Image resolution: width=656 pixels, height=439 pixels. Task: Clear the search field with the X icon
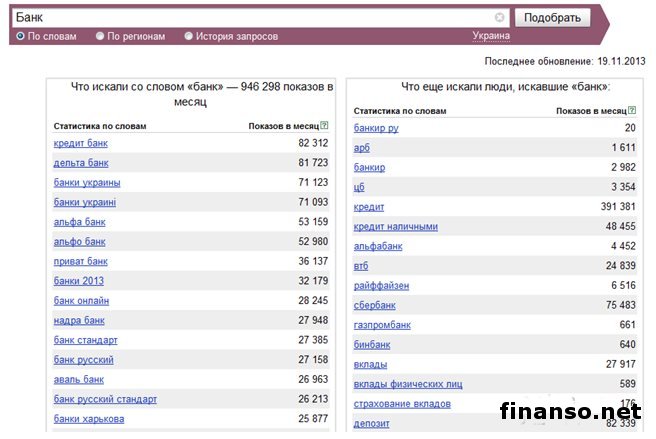[500, 18]
